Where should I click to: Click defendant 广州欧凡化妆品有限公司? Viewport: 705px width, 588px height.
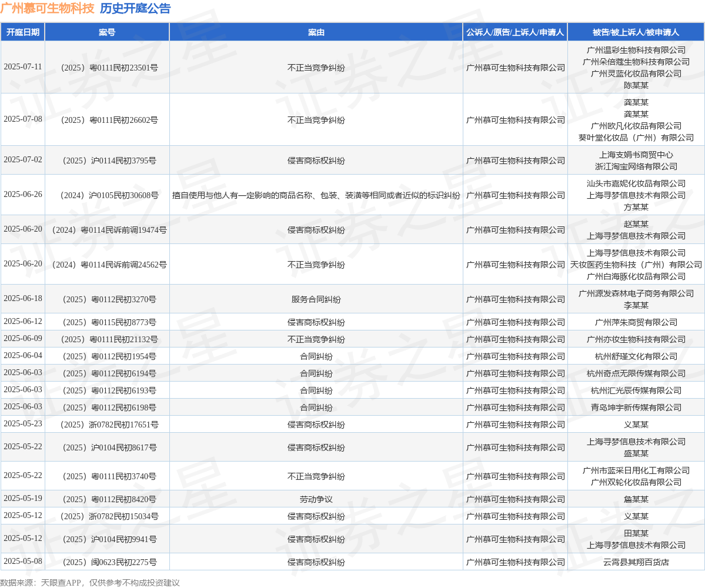(636, 126)
